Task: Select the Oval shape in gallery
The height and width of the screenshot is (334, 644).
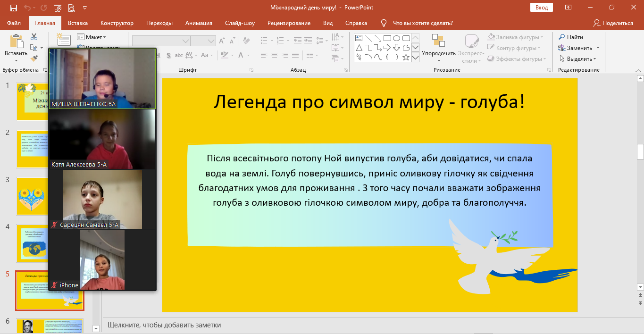Action: (396, 38)
